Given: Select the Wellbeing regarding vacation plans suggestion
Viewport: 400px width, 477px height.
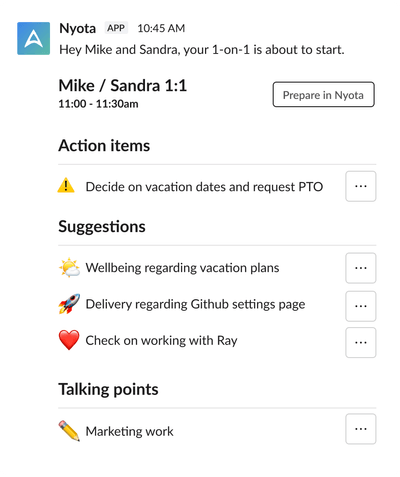Looking at the screenshot, I should (x=182, y=268).
